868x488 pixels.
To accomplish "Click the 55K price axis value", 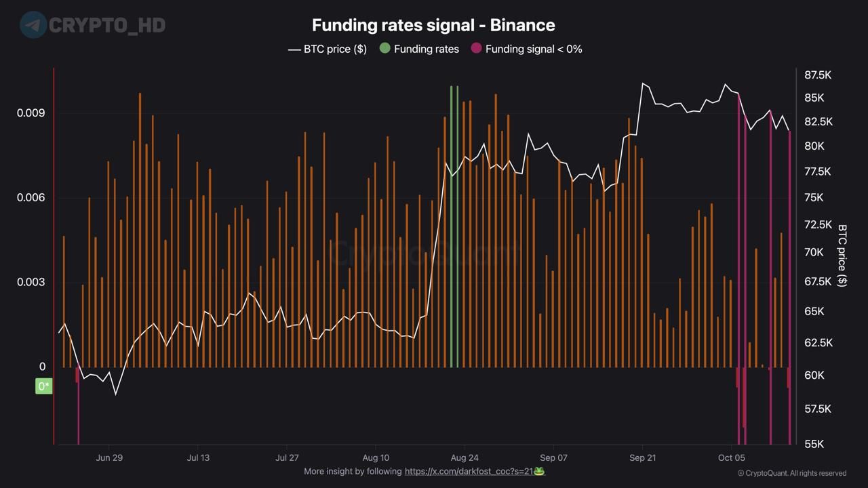I will 814,444.
